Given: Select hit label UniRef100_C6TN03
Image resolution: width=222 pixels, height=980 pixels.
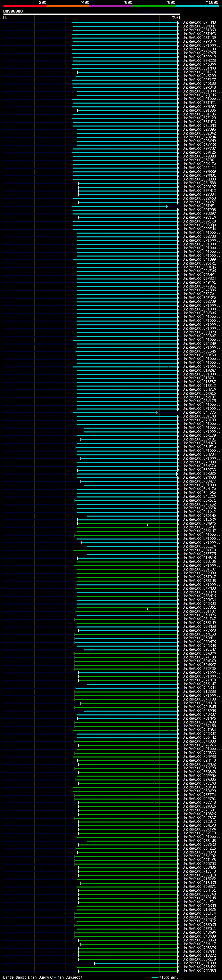Looking at the screenshot, I should pos(199,68).
